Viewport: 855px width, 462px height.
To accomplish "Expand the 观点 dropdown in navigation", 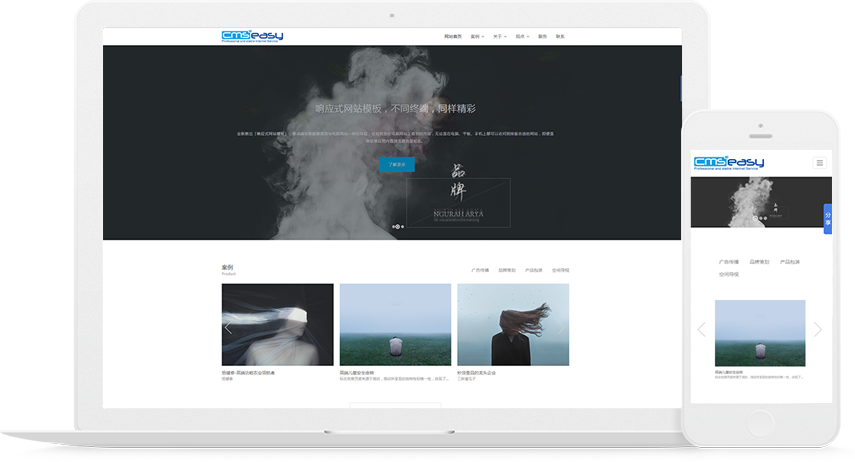I will click(x=522, y=36).
